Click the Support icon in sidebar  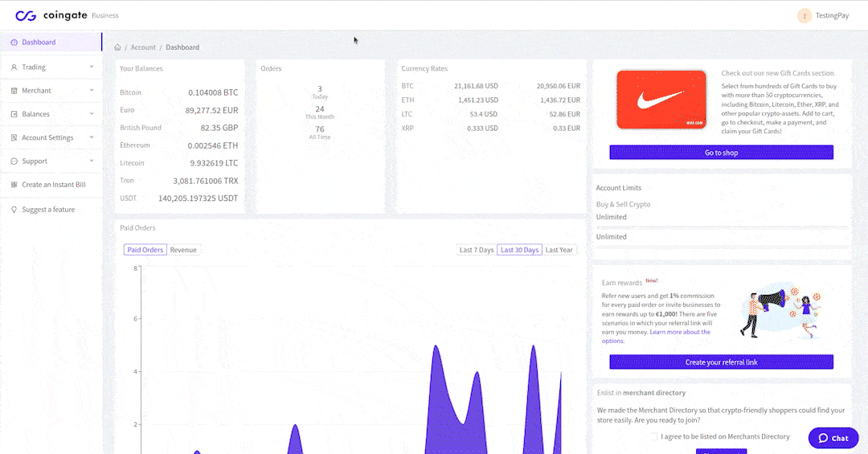pyautogui.click(x=14, y=162)
